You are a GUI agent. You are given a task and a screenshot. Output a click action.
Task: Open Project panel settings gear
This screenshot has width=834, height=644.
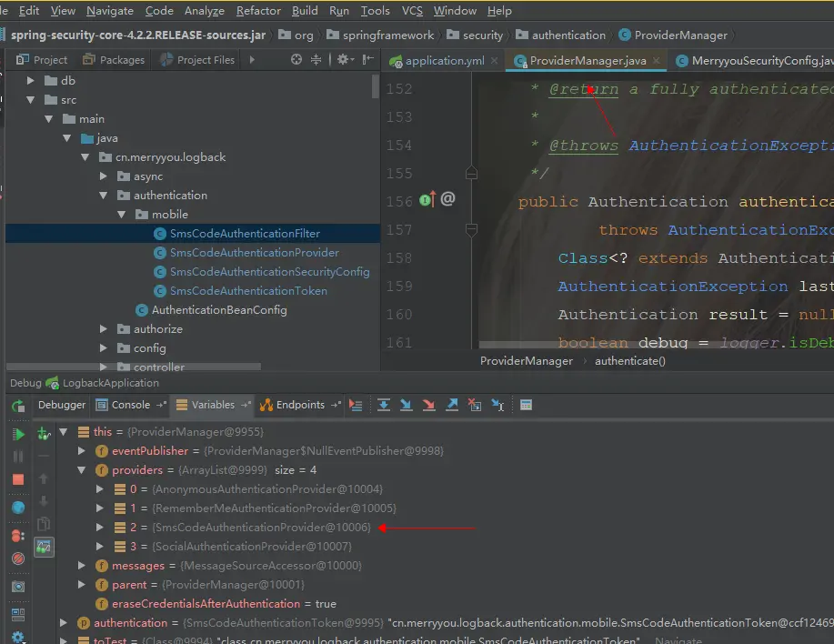click(x=346, y=59)
